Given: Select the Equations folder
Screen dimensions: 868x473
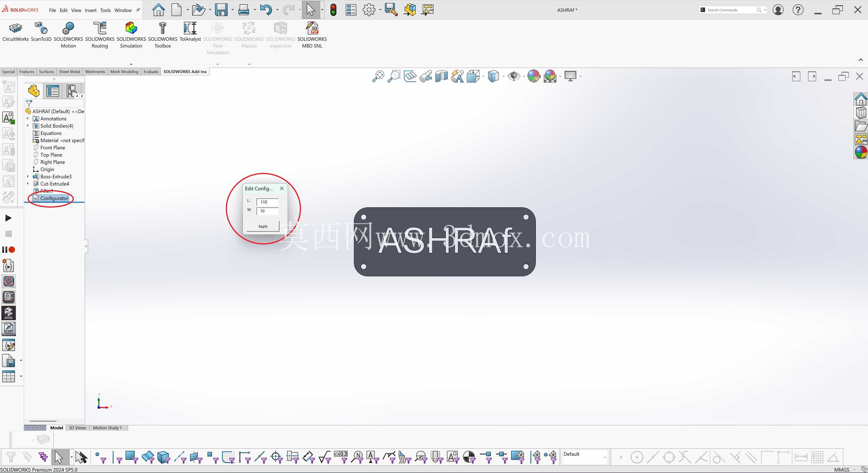Looking at the screenshot, I should point(50,133).
